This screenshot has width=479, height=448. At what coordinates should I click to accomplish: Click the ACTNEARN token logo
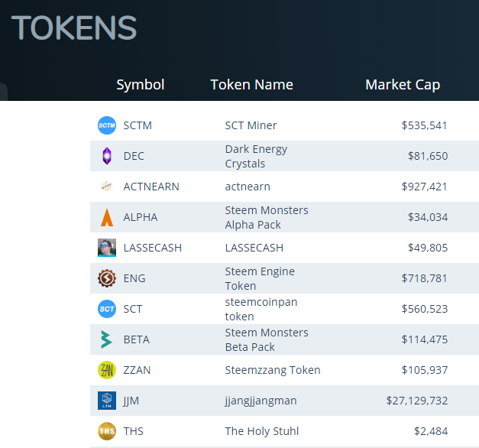click(x=107, y=186)
